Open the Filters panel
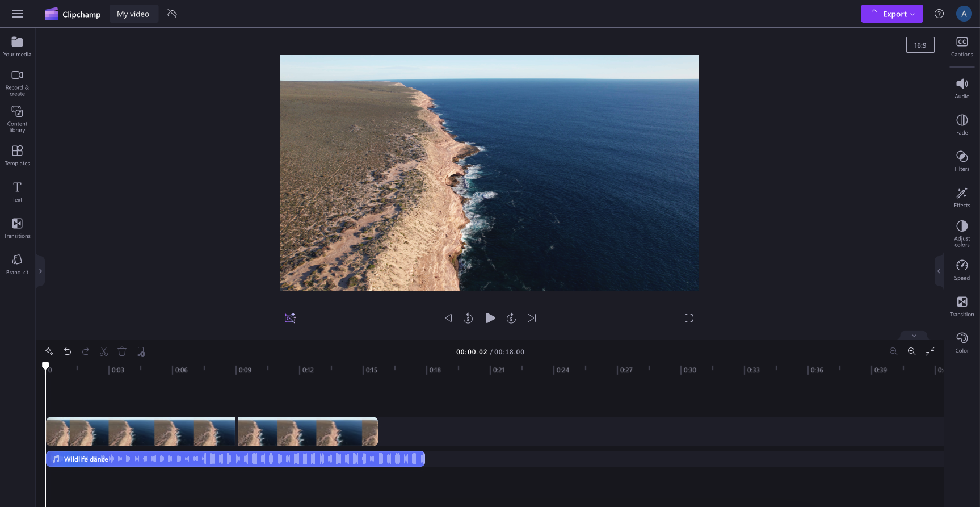The width and height of the screenshot is (980, 507). coord(962,161)
